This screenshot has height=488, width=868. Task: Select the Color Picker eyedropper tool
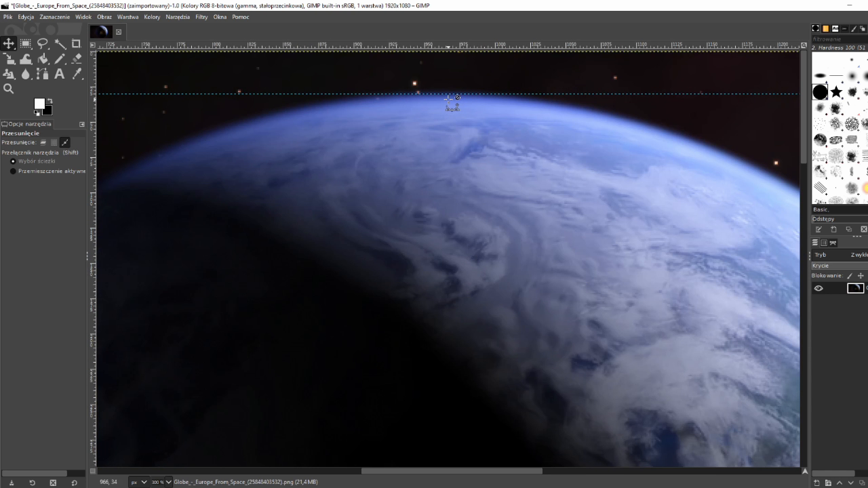point(77,74)
